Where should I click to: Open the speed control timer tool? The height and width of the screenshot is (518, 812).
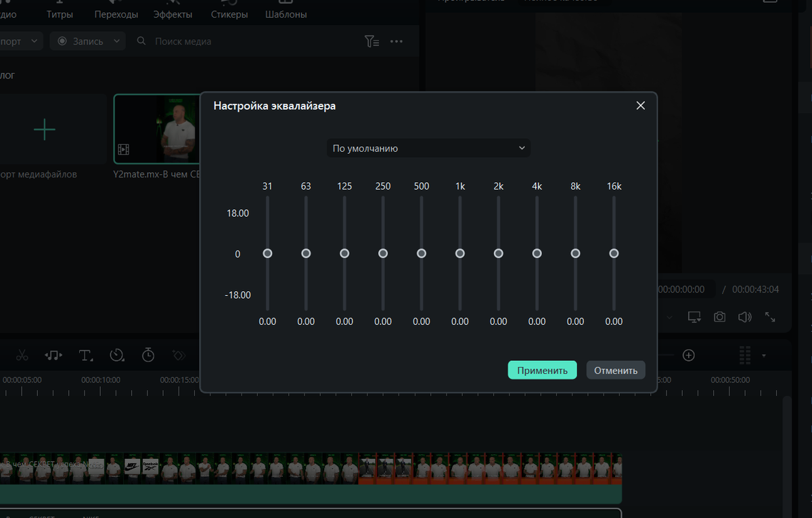(x=116, y=355)
